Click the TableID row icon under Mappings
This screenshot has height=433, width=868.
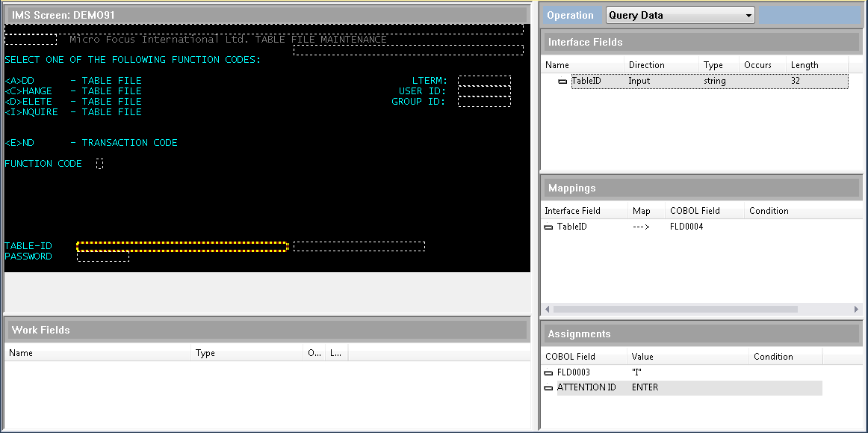coord(548,227)
